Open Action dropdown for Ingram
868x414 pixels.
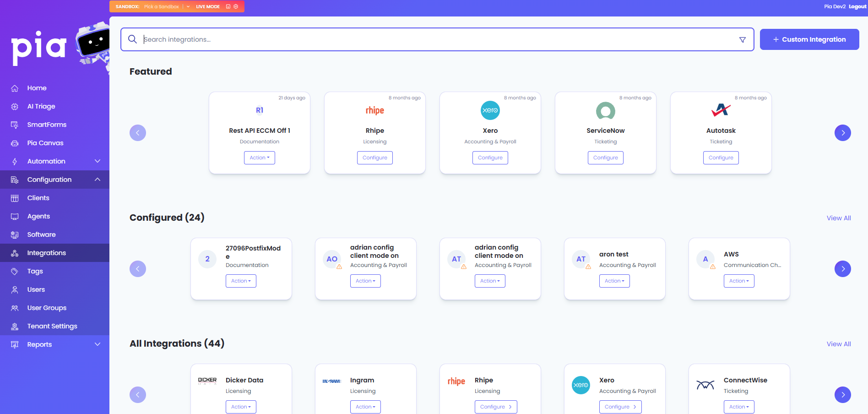[x=365, y=407]
